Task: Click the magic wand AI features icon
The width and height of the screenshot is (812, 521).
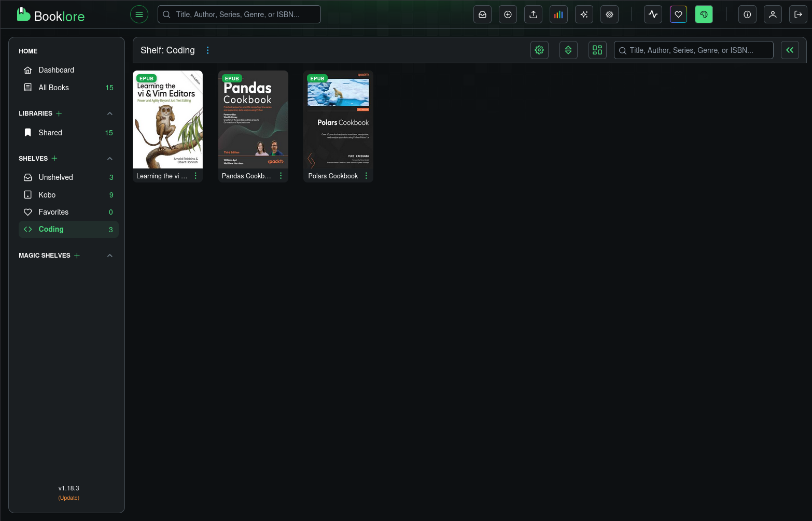Action: (x=584, y=14)
